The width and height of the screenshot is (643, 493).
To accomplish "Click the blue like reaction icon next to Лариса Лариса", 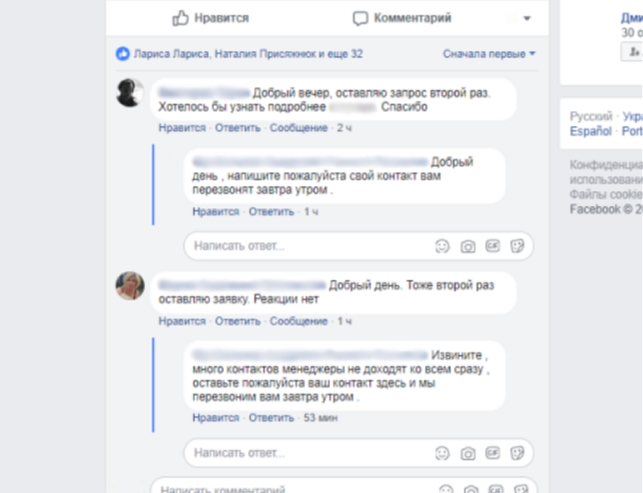I will tap(123, 54).
